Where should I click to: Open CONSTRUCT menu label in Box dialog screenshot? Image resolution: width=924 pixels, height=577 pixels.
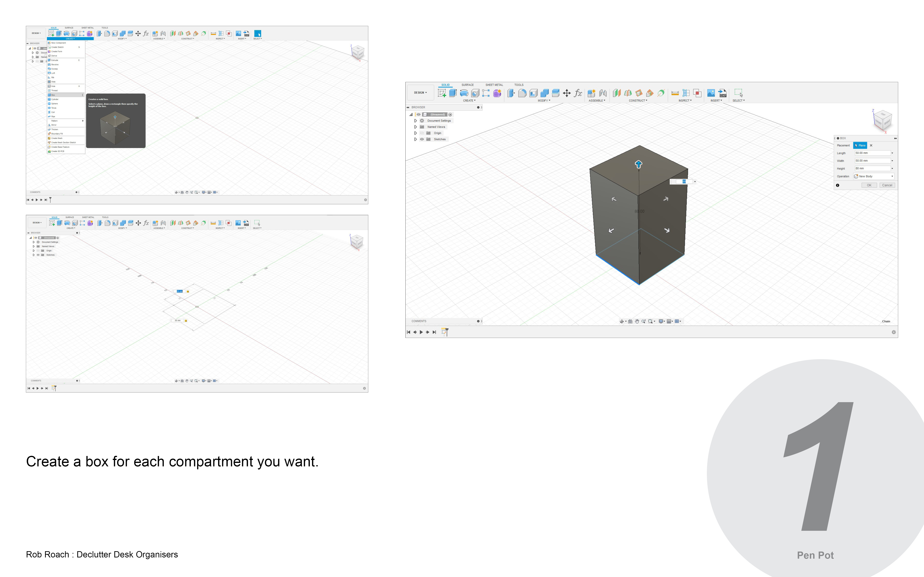pos(638,101)
